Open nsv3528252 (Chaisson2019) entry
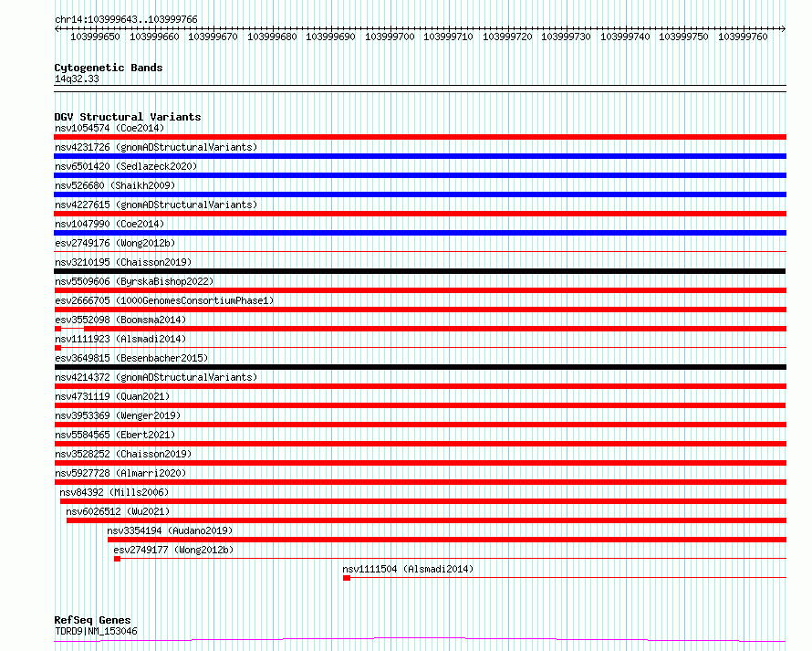The height and width of the screenshot is (651, 812). coord(123,454)
